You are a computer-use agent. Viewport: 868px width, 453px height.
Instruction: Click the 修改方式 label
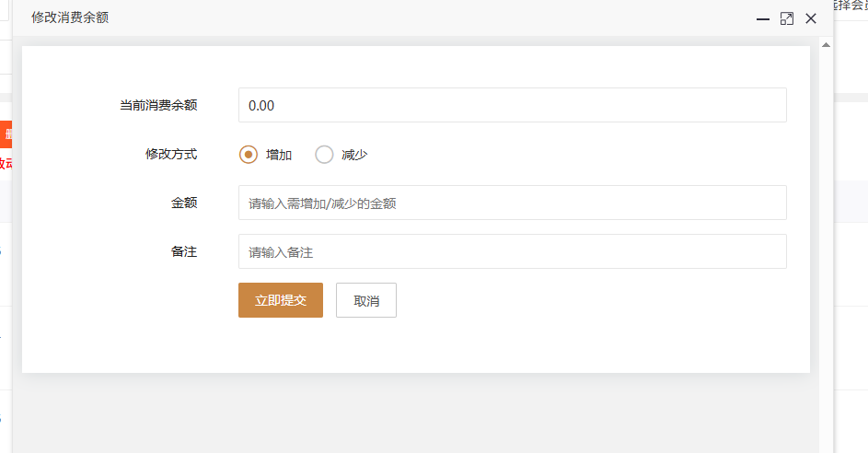[171, 155]
